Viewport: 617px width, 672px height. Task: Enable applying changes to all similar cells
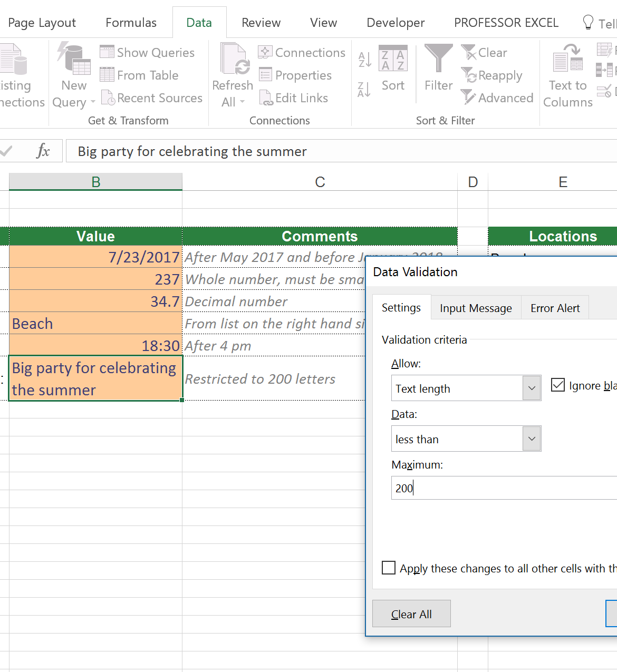(x=389, y=568)
